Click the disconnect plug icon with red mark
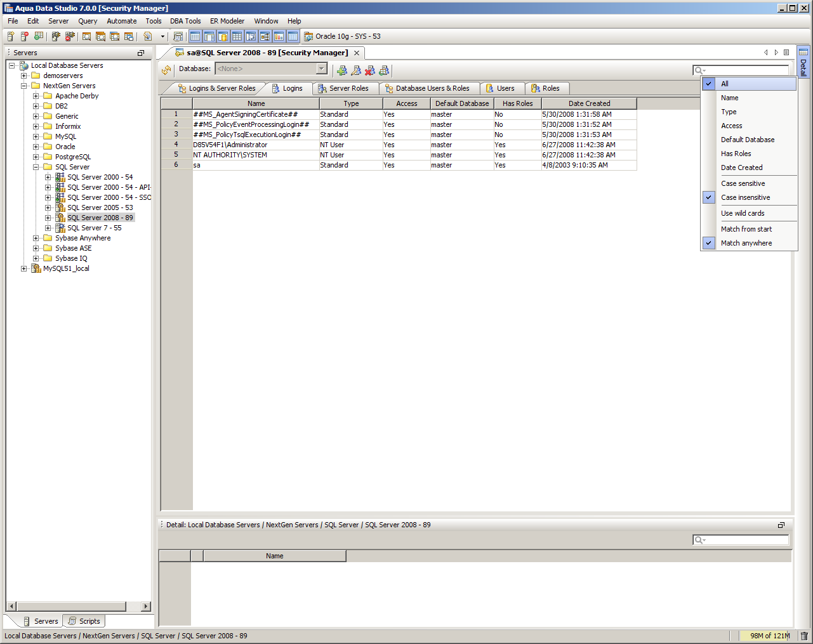 click(70, 36)
